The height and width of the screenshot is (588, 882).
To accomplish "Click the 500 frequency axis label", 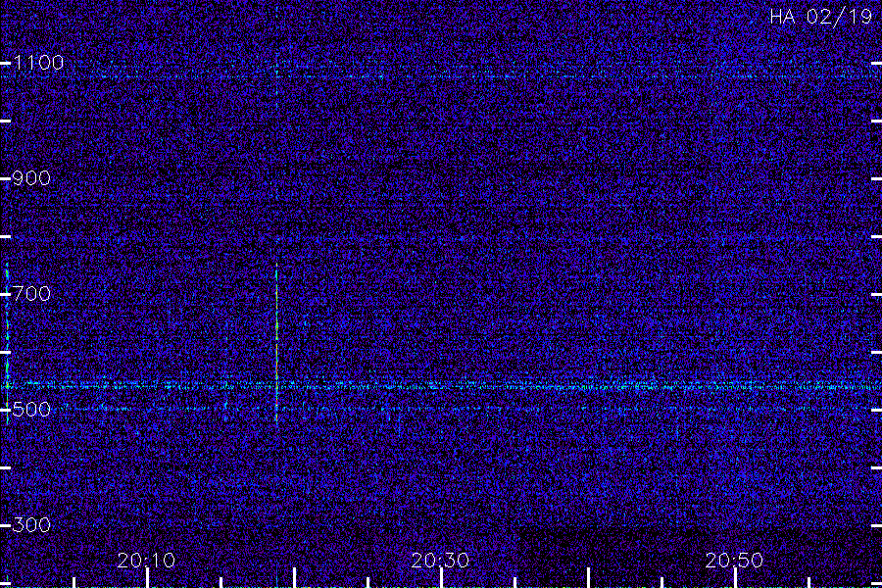I will click(x=31, y=409).
